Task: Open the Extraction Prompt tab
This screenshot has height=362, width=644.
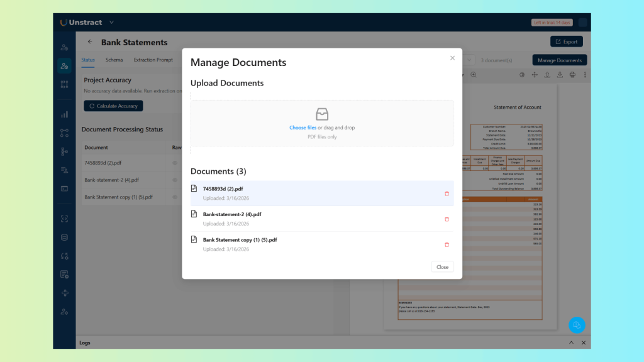Action: 153,60
